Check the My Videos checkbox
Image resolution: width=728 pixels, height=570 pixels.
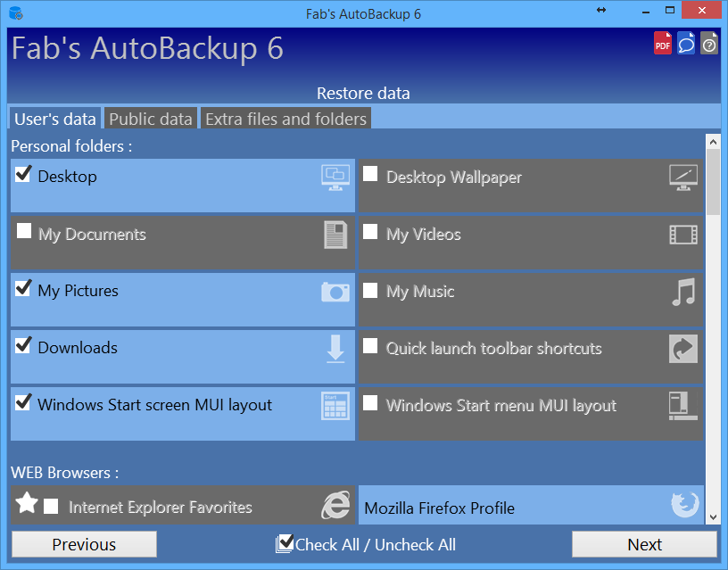click(370, 231)
